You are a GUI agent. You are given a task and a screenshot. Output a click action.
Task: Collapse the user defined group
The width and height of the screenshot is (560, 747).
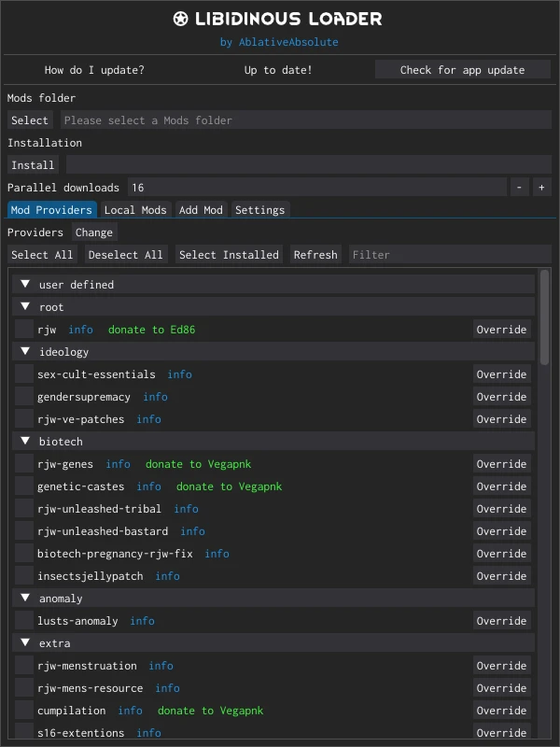pyautogui.click(x=25, y=284)
